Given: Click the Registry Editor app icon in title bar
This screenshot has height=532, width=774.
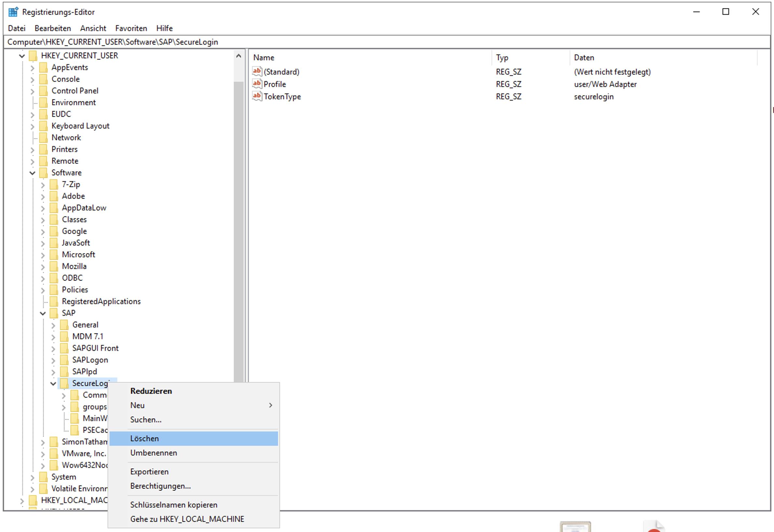Looking at the screenshot, I should (x=13, y=12).
